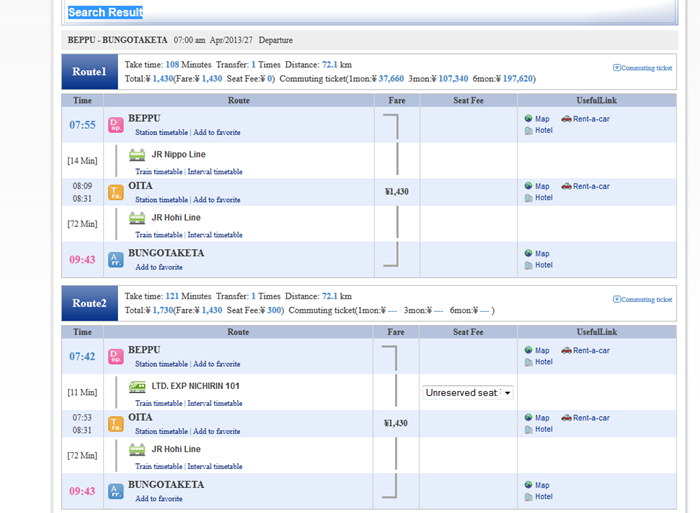Click the Hotel icon in Route2 BUNGOTAKETA row
Viewport: 700px width, 513px height.
pos(529,497)
